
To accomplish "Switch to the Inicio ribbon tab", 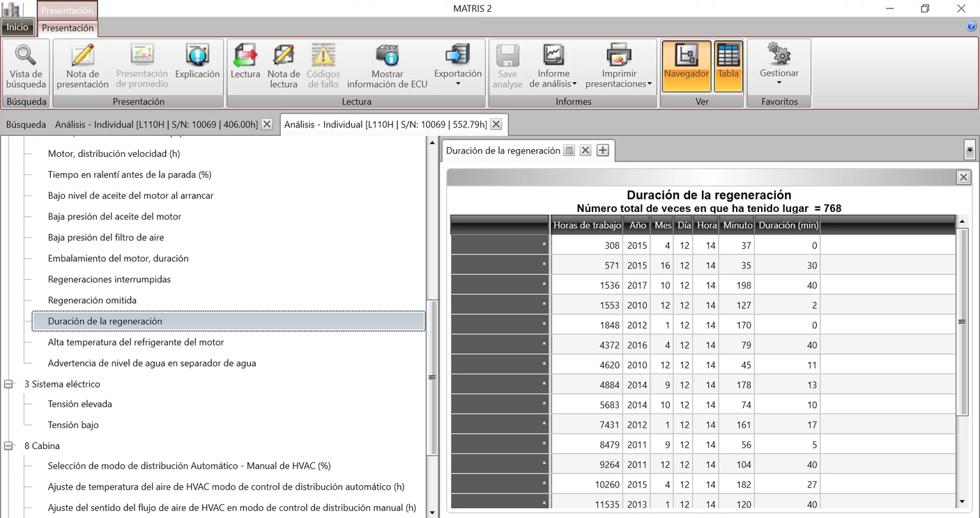I will 17,27.
